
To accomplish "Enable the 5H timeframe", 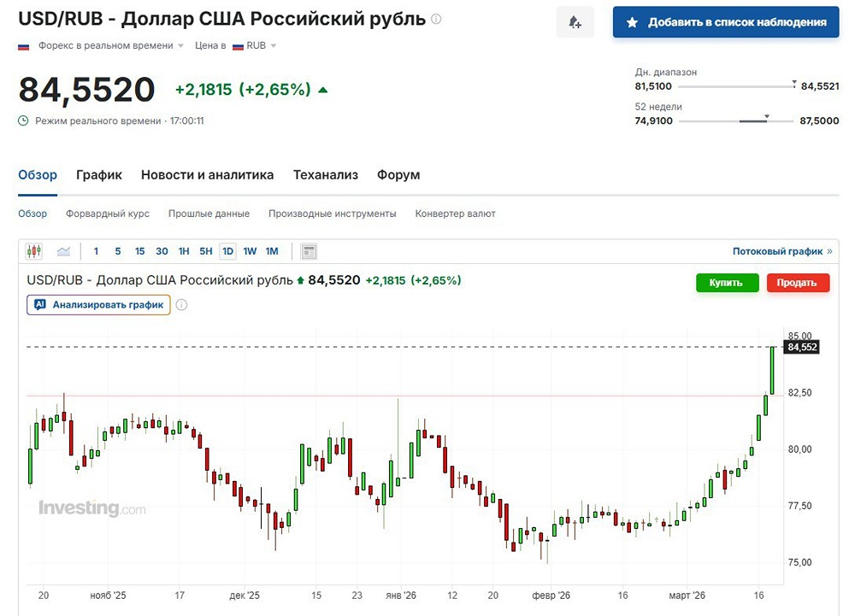I will 203,250.
